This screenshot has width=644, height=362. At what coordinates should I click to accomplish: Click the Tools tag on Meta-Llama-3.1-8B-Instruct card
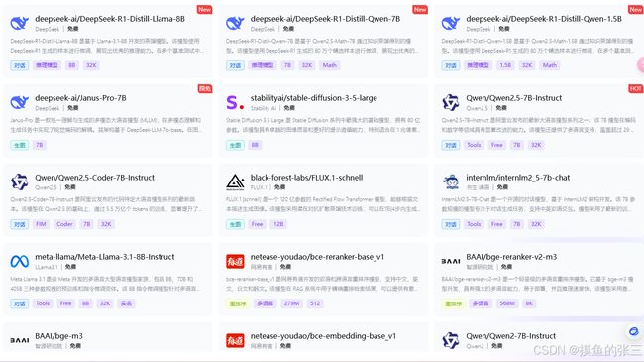43,303
